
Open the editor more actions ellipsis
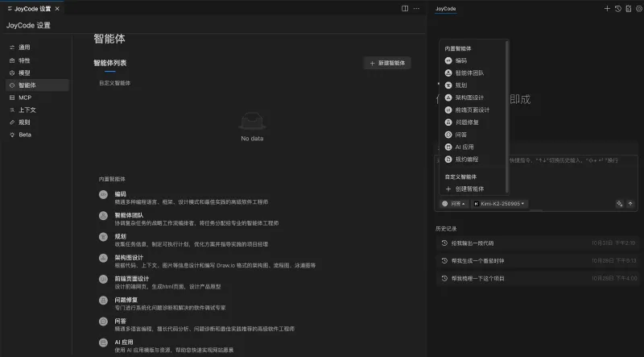point(416,9)
